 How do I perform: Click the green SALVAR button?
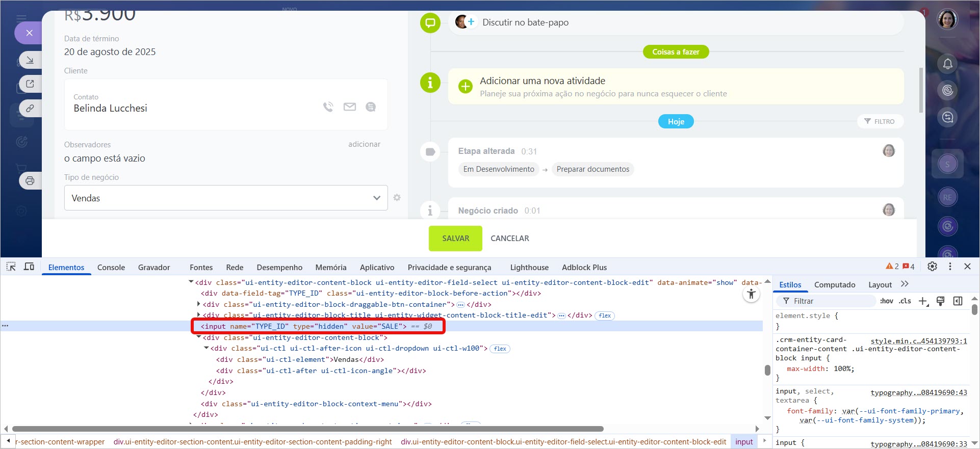pyautogui.click(x=455, y=239)
